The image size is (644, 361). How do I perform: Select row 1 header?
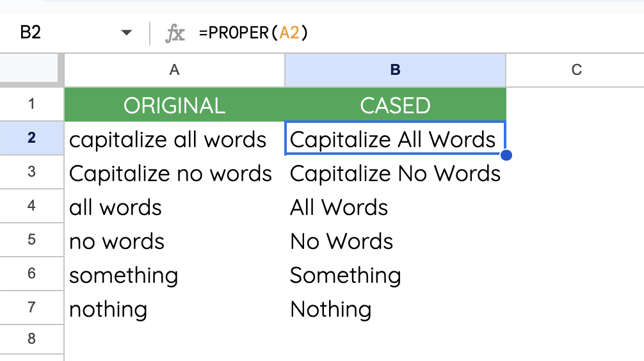coord(31,104)
